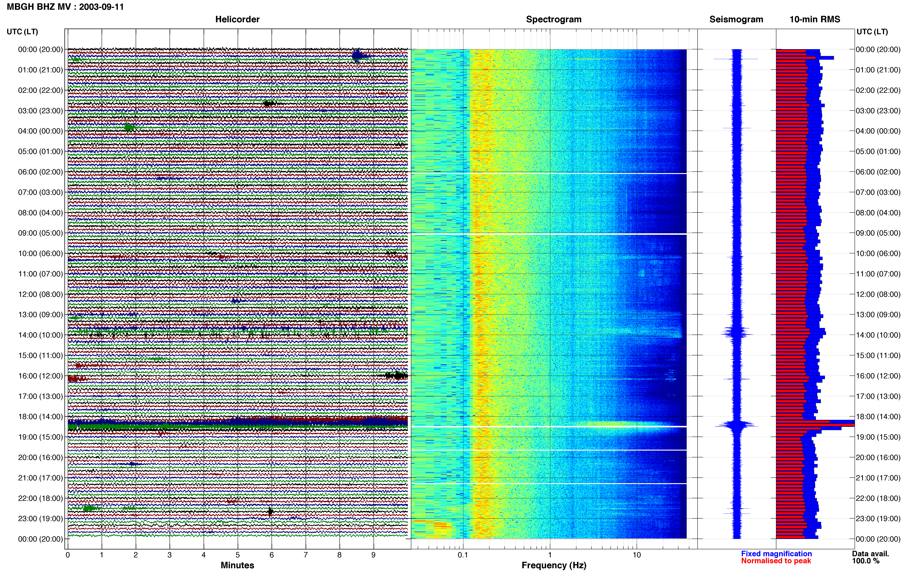The width and height of the screenshot is (924, 578).
Task: Click the Frequency (Hz) axis label
Action: point(554,565)
